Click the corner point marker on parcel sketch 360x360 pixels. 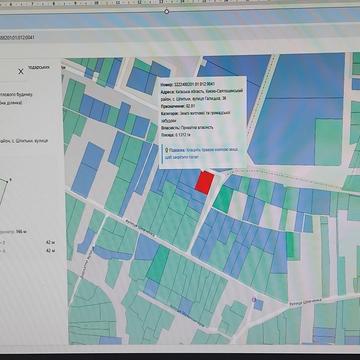tap(10, 180)
